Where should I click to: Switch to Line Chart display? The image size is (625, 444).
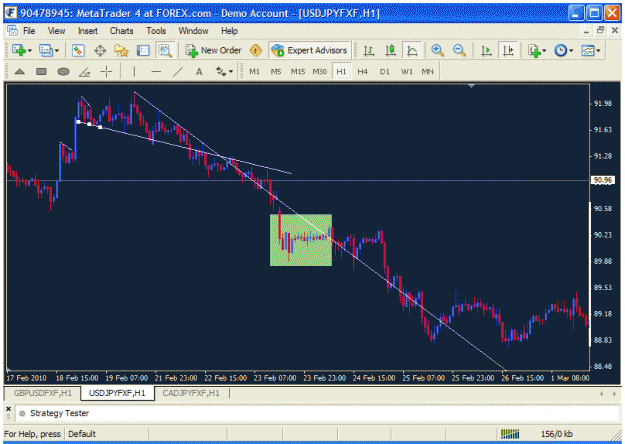point(412,51)
